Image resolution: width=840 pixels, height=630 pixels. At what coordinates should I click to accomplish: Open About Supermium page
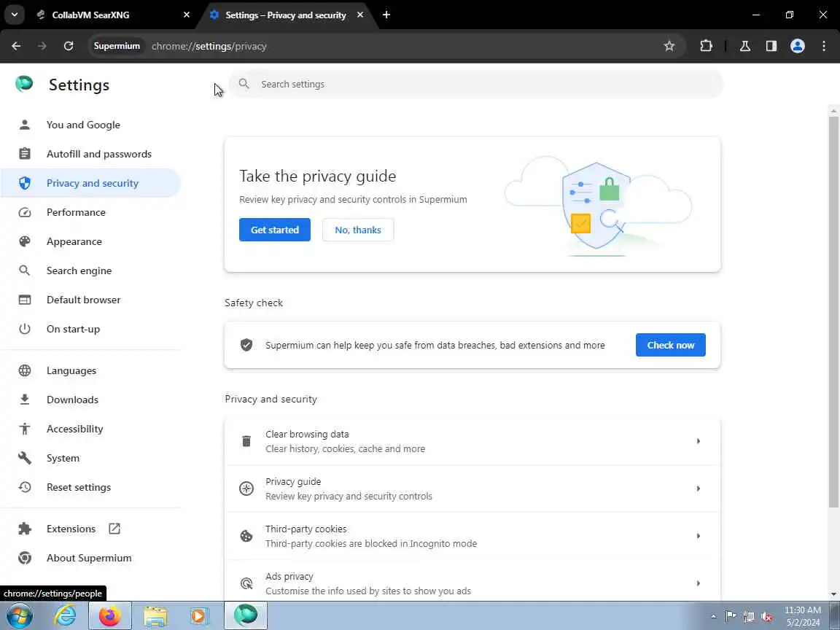90,559
